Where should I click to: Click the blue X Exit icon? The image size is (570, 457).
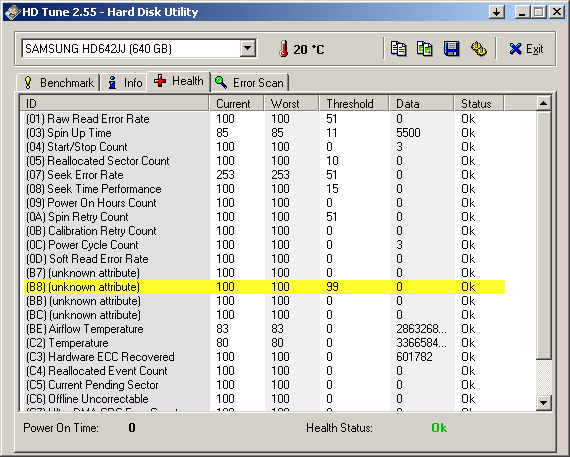coord(515,49)
